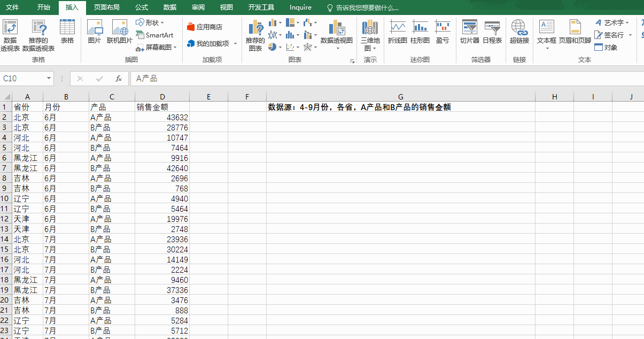The width and height of the screenshot is (644, 339).
Task: Switch to the Inquire tab
Action: click(x=300, y=7)
